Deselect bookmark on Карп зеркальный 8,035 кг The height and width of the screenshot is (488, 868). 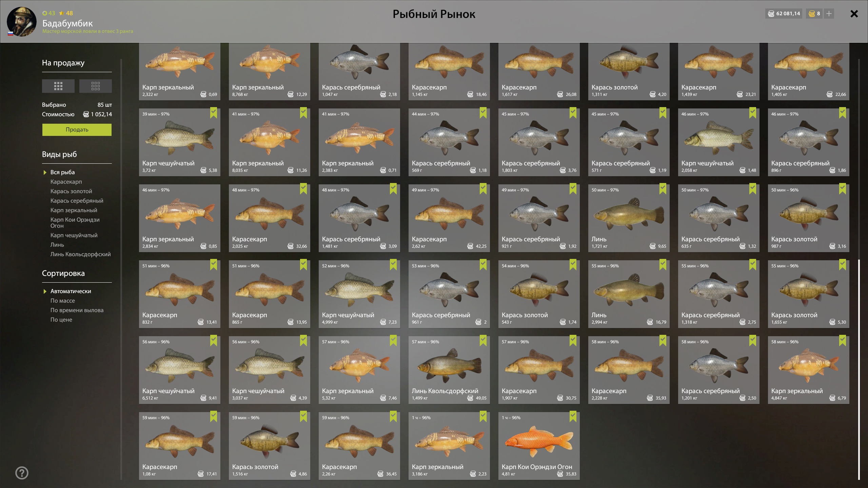303,113
